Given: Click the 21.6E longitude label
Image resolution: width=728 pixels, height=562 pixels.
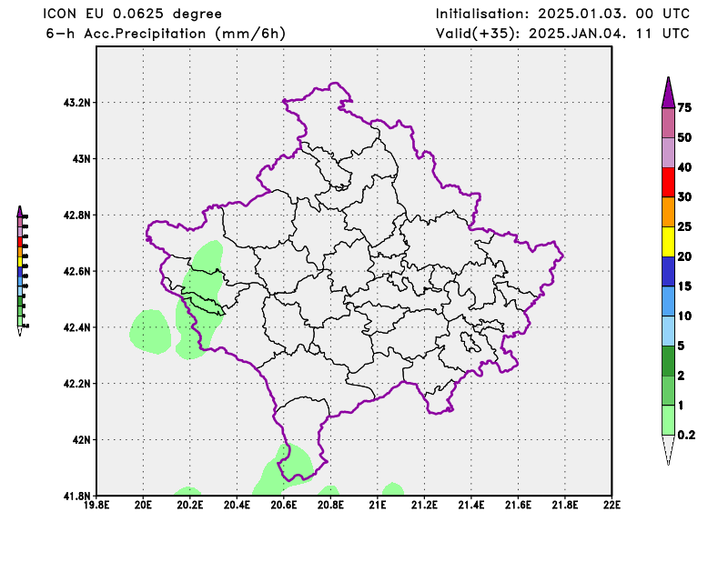Looking at the screenshot, I should [x=518, y=505].
